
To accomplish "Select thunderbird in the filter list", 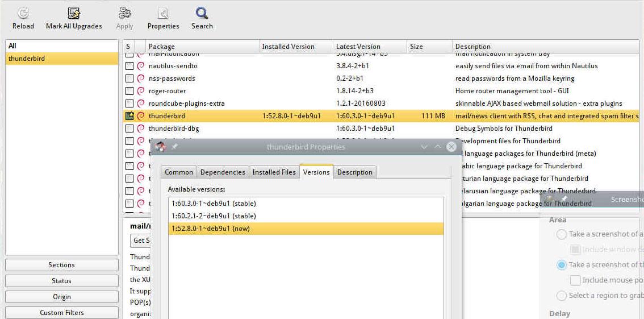I will 61,59.
